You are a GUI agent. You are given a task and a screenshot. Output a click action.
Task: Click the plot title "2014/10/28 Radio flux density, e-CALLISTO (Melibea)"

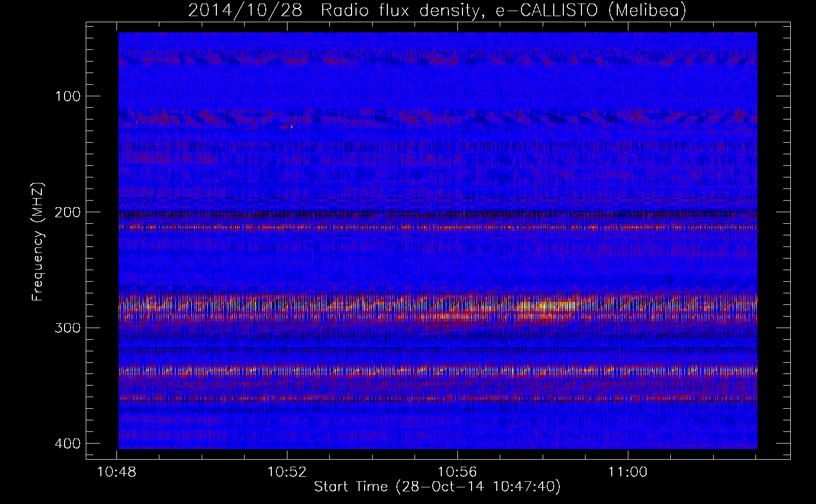tap(437, 10)
